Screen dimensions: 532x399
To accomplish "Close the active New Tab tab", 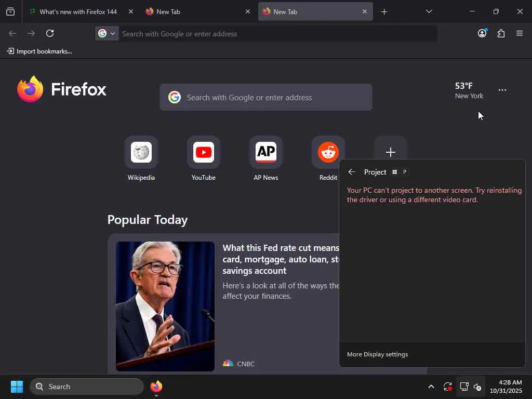I will point(364,11).
